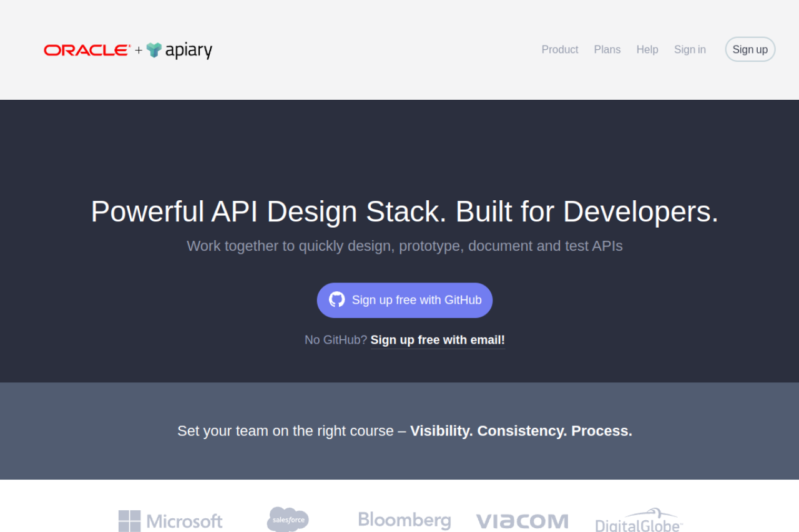
Task: Click the Microsoft four-square window icon
Action: [x=130, y=521]
